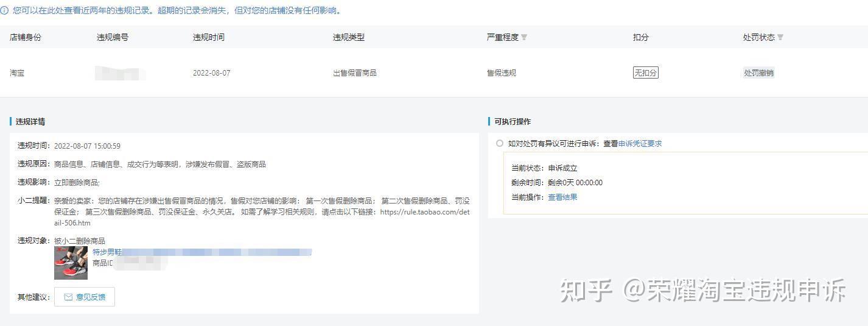This screenshot has width=868, height=326.
Task: Open the rule.taobao.com rules link
Action: 425,212
